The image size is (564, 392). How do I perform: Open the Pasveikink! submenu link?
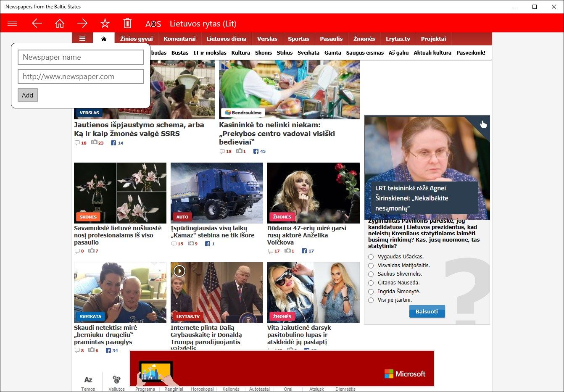(471, 53)
